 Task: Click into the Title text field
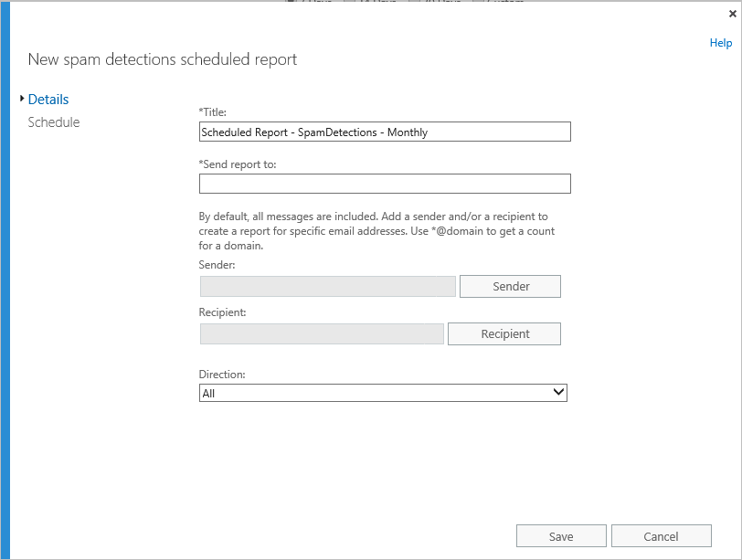click(385, 132)
